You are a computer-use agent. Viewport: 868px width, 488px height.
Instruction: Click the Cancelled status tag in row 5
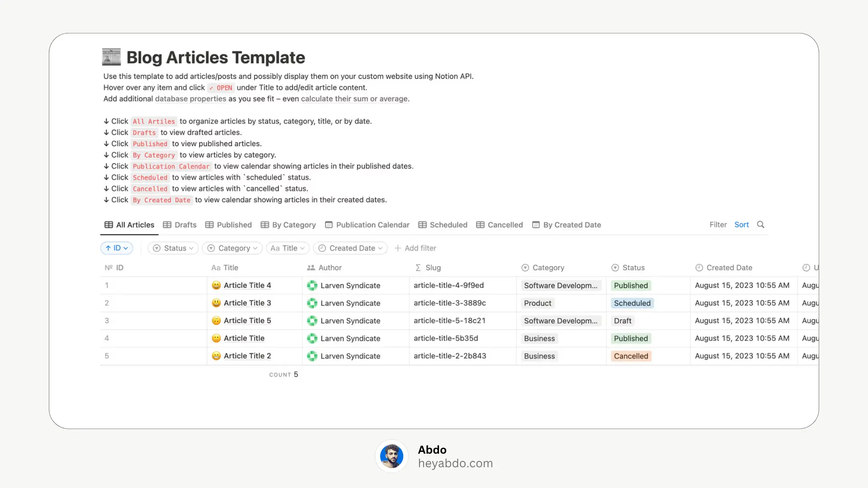[x=631, y=356]
